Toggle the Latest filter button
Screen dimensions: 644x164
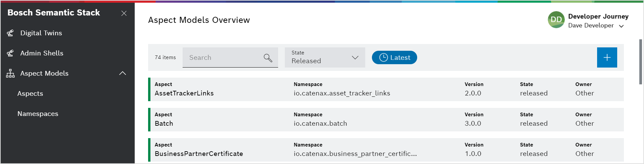tap(394, 57)
